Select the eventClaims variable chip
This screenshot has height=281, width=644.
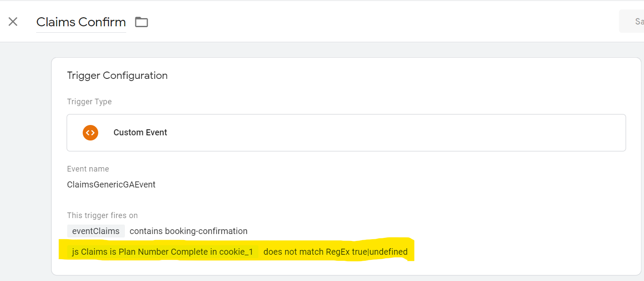[96, 231]
